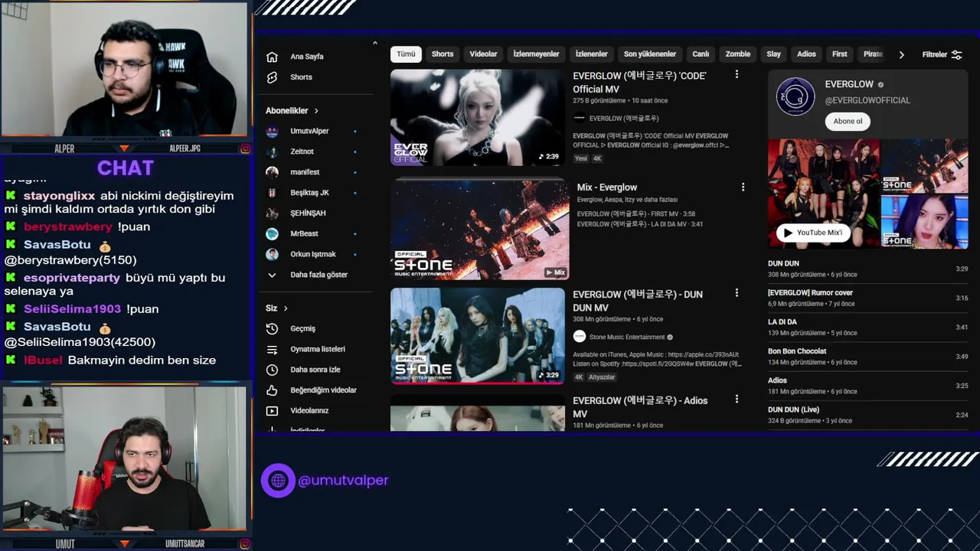Open the CODE Official MV thumbnail

477,117
